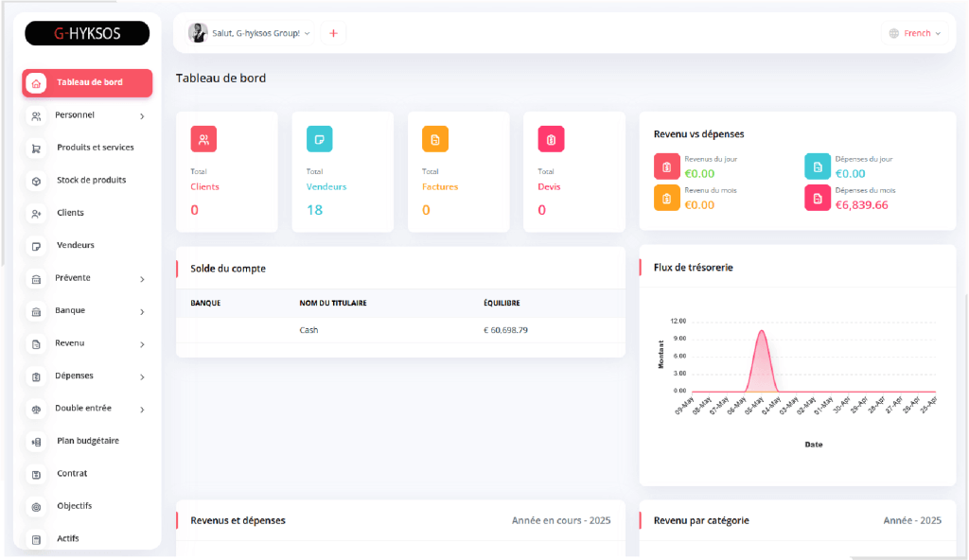Expand the Banque submenu chevron

(142, 312)
